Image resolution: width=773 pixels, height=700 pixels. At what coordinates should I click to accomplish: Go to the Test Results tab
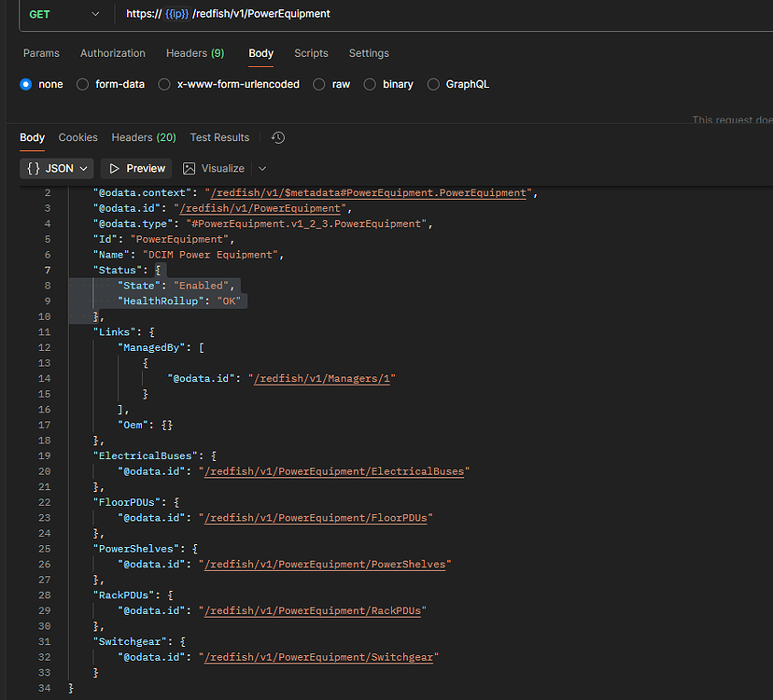coord(219,137)
